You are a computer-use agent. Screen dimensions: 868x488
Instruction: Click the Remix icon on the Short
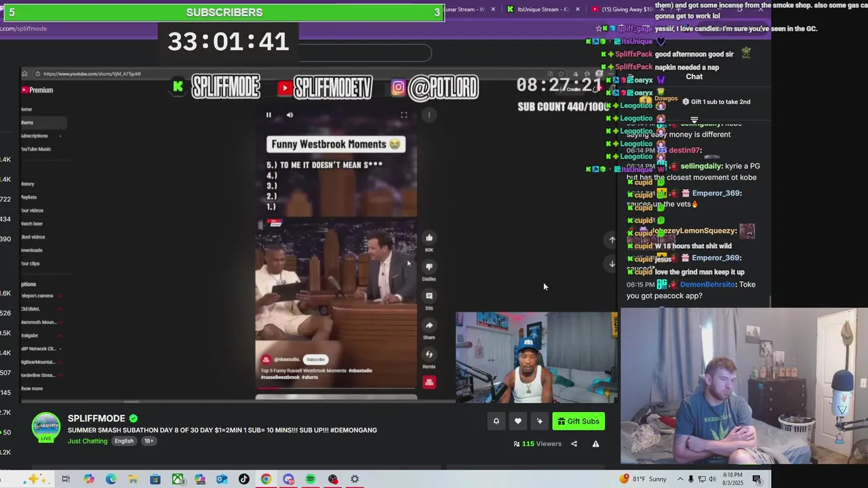(429, 354)
